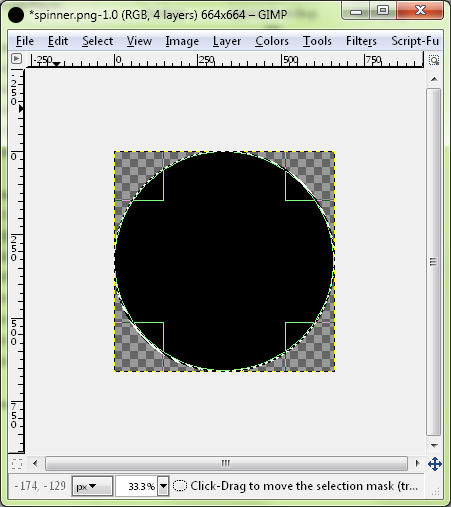
Task: Click the horizontal scrollbar left arrow
Action: [x=35, y=463]
